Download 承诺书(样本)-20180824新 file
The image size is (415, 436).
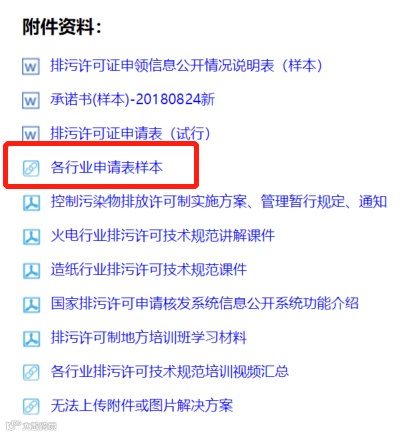(133, 99)
